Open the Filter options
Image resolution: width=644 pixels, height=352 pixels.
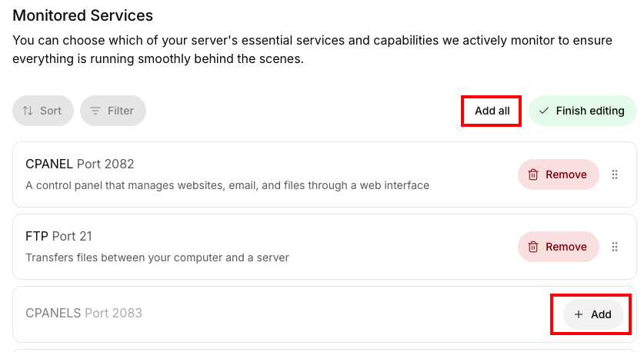tap(113, 111)
